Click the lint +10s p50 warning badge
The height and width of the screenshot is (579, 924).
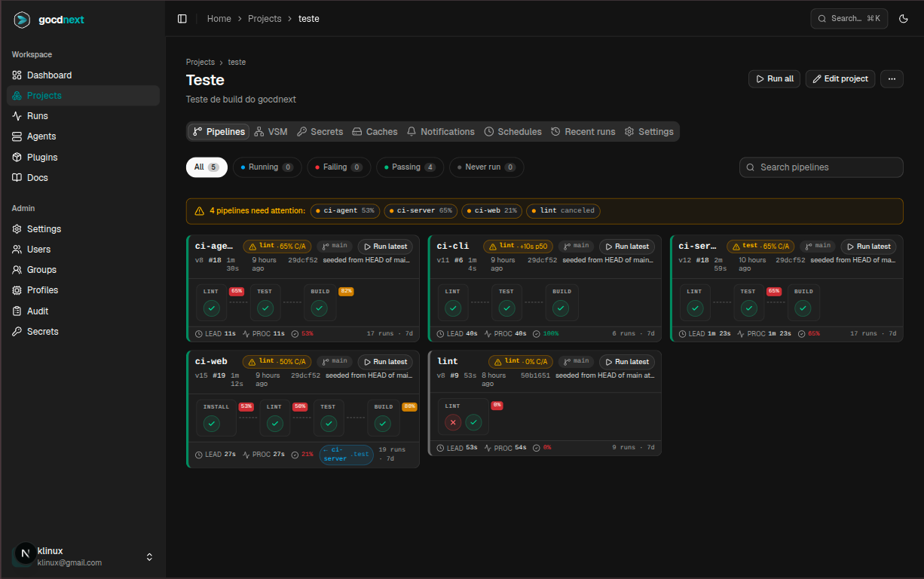coord(519,247)
